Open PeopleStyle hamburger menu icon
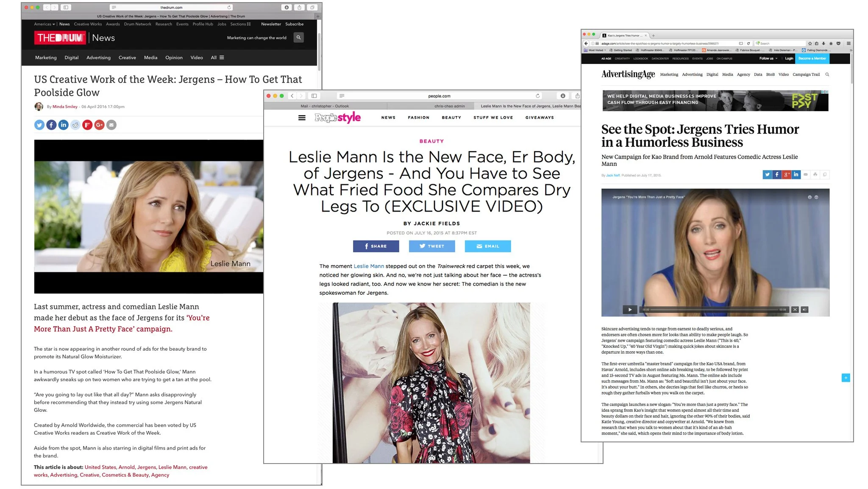Viewport: 868px width, 489px height. pyautogui.click(x=302, y=117)
